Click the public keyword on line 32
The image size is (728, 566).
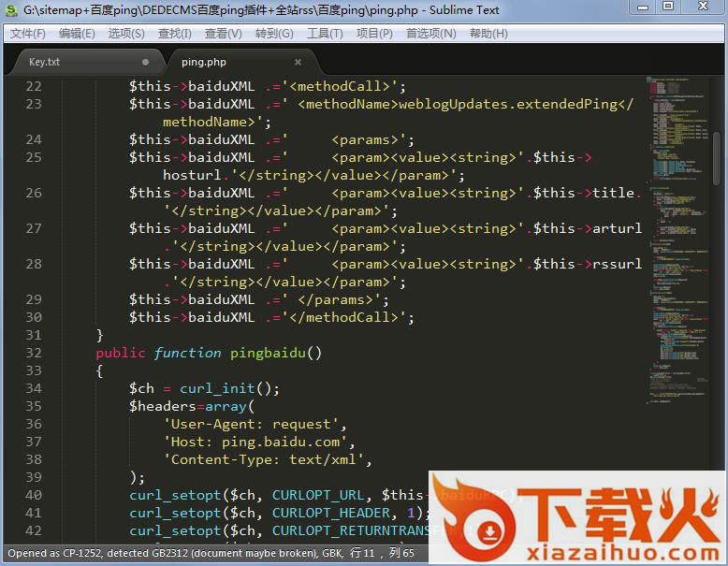pyautogui.click(x=121, y=353)
